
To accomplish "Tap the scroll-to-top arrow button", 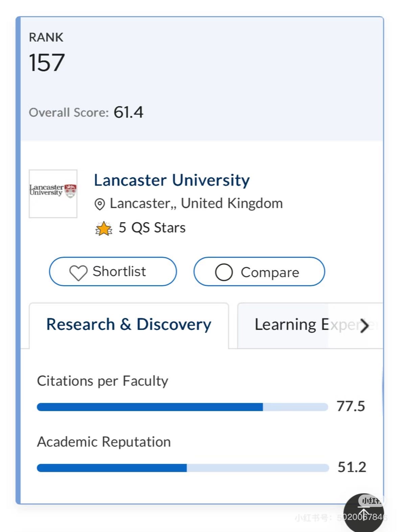I will [x=363, y=513].
